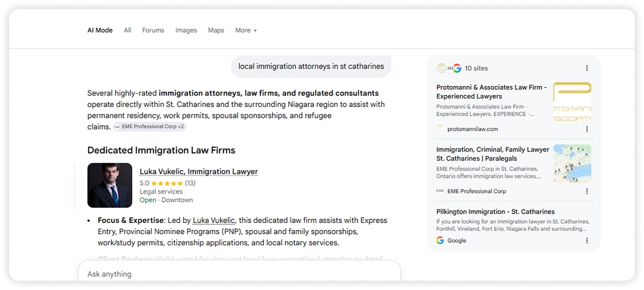Click the 10 sites label

(476, 68)
